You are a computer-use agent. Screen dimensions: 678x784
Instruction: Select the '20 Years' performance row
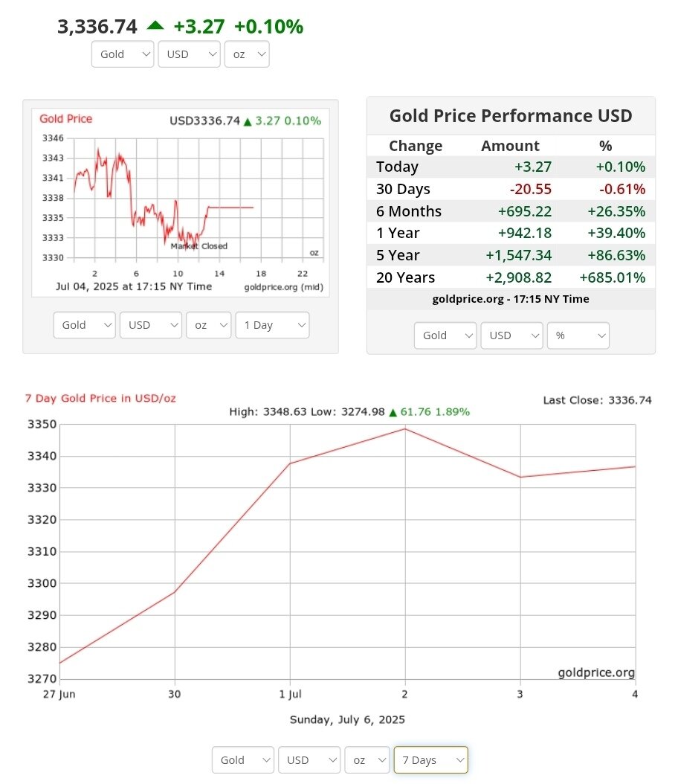coord(511,277)
